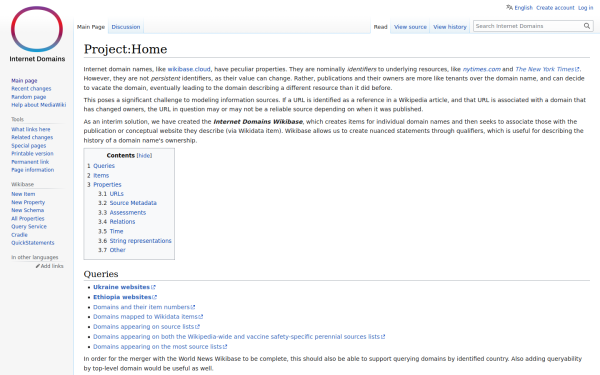The height and width of the screenshot is (375, 600).
Task: Open the wikibase.cloud link in intro
Action: [189, 69]
